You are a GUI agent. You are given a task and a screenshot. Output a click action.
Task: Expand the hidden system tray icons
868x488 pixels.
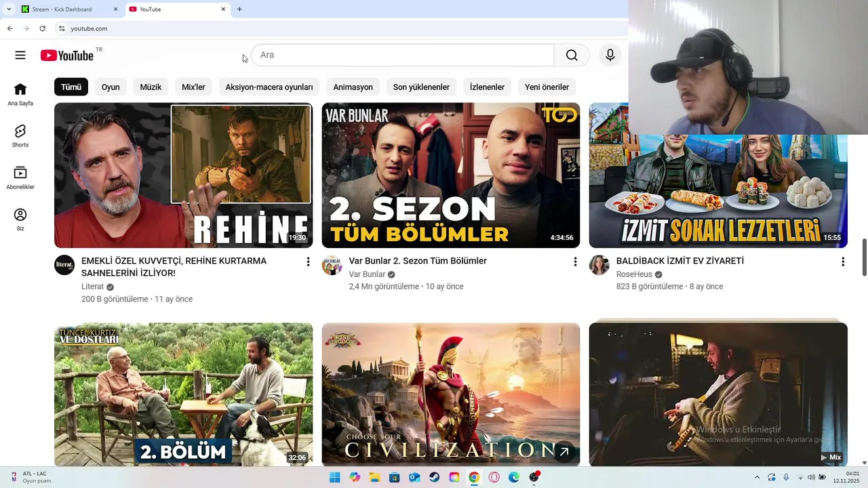757,477
